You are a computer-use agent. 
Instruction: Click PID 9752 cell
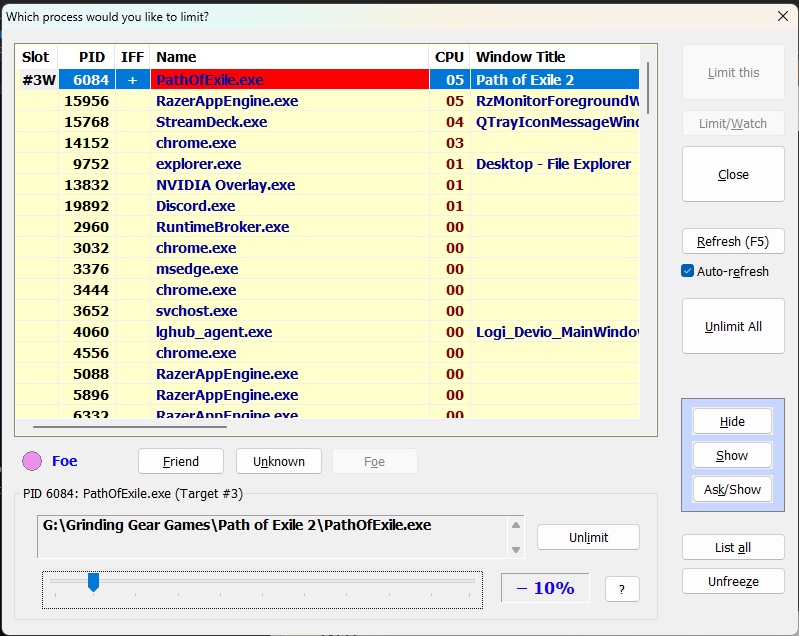(87, 164)
